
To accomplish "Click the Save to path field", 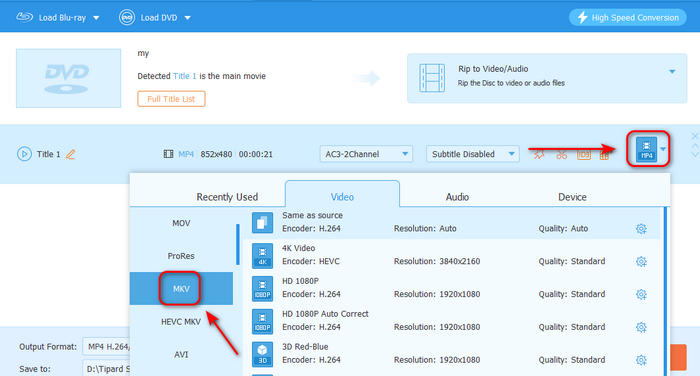I will click(106, 369).
